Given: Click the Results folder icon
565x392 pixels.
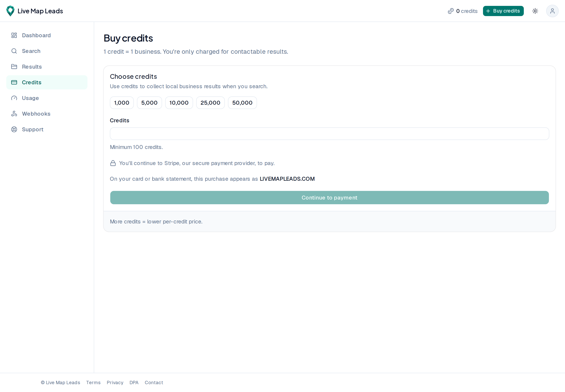Looking at the screenshot, I should (14, 67).
